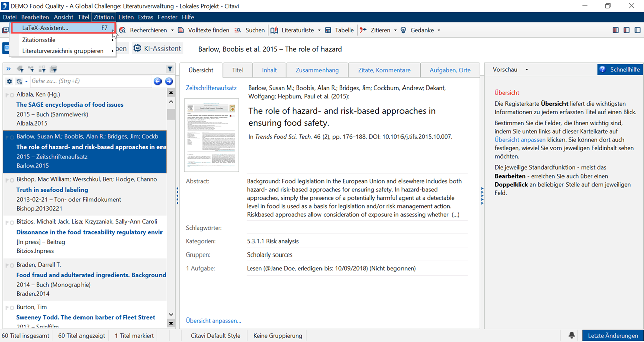
Task: Open the gear settings icon beside Gehe zu
Action: point(9,81)
